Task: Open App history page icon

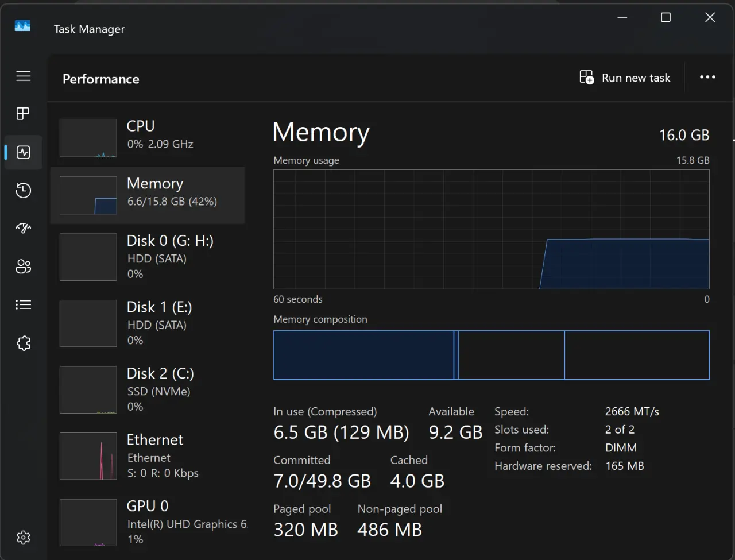Action: point(24,190)
